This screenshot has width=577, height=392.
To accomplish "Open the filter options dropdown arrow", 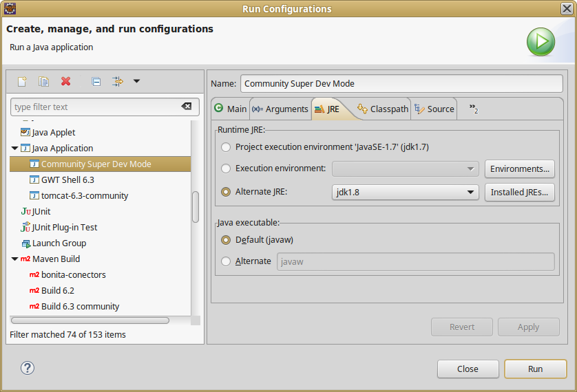I will pos(136,81).
